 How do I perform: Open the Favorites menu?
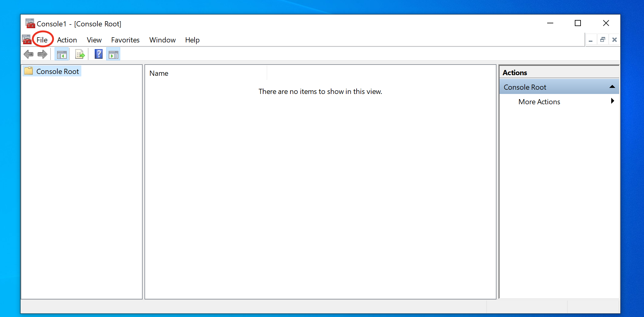pyautogui.click(x=125, y=40)
